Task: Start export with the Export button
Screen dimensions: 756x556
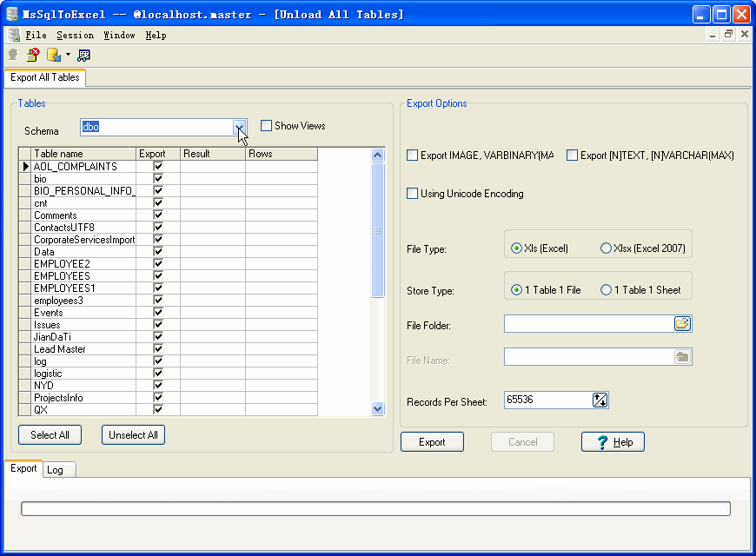Action: click(432, 441)
